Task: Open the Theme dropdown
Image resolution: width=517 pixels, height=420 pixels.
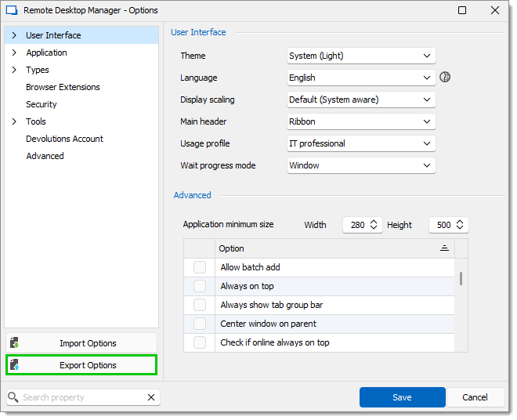Action: 361,56
